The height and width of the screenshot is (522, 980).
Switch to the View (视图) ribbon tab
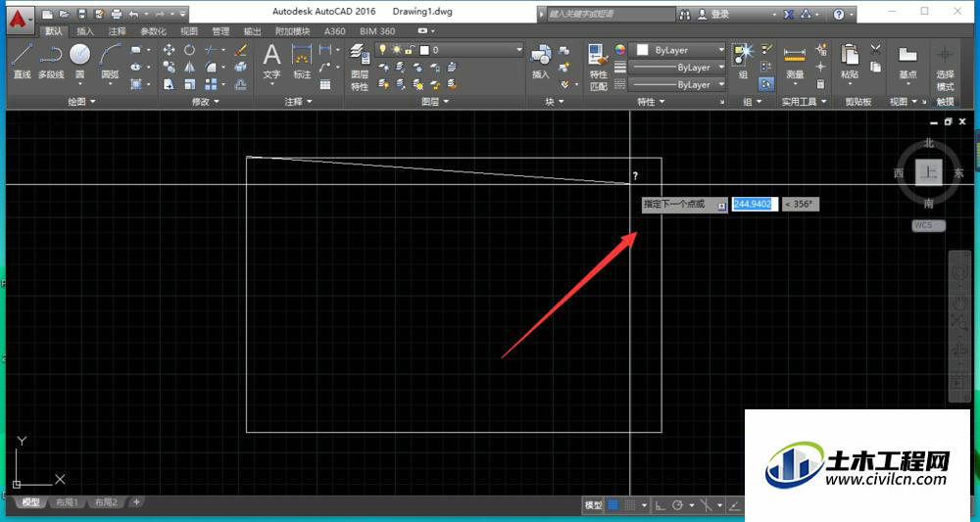[189, 31]
